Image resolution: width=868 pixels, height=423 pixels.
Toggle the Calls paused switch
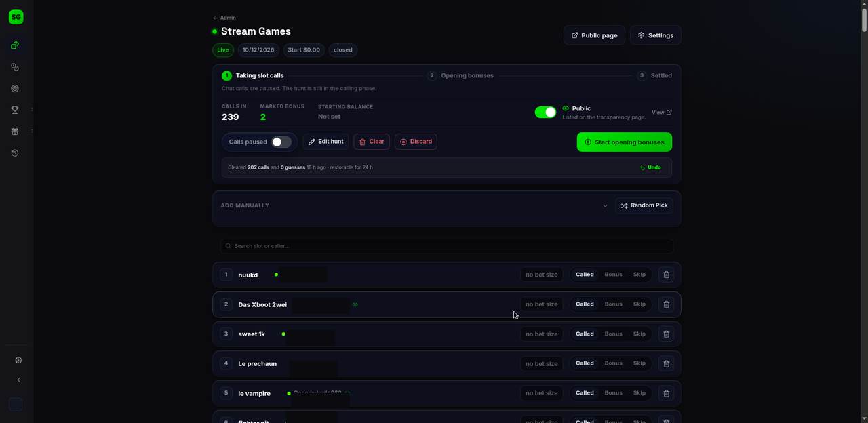click(x=281, y=142)
